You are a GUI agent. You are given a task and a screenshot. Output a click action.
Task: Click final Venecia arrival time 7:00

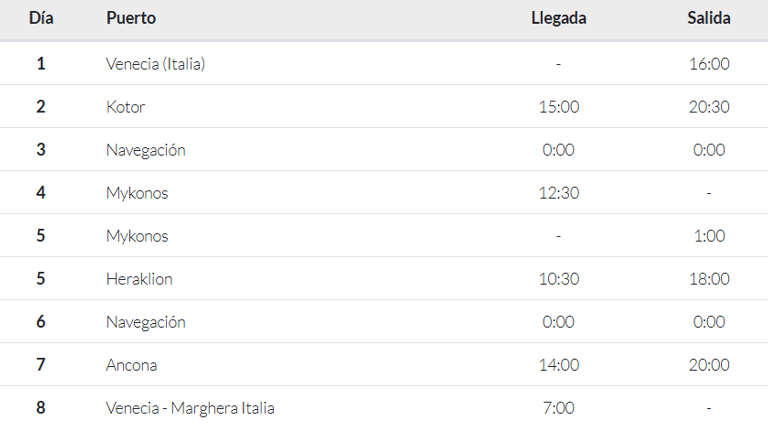pyautogui.click(x=558, y=408)
